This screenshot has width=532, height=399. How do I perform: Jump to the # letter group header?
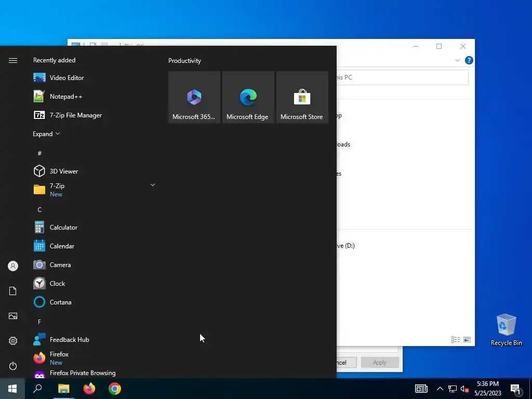39,153
